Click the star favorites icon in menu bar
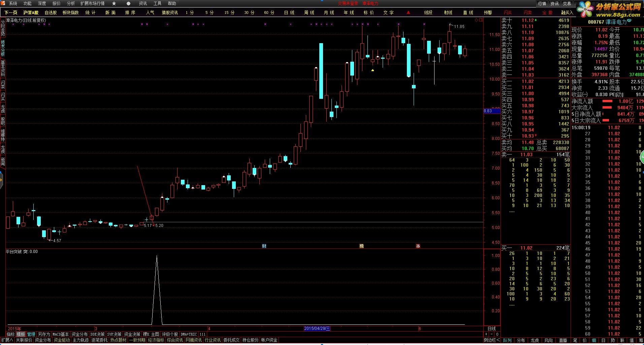644x345 pixels. 114,3
